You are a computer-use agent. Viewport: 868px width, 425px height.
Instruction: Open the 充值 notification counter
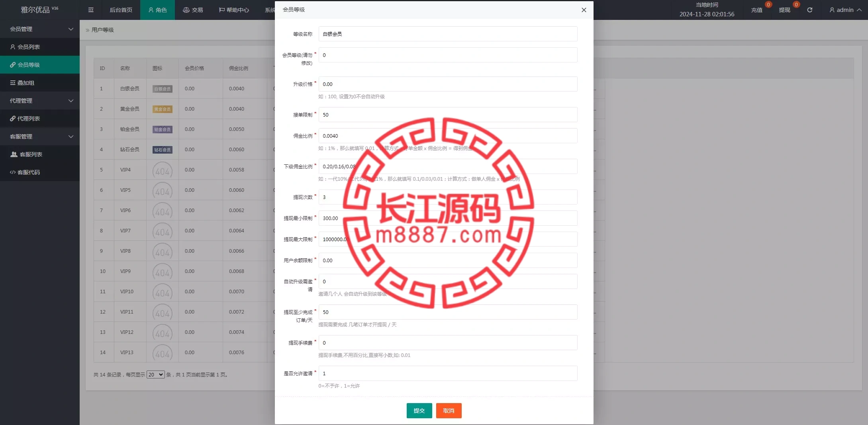click(768, 5)
